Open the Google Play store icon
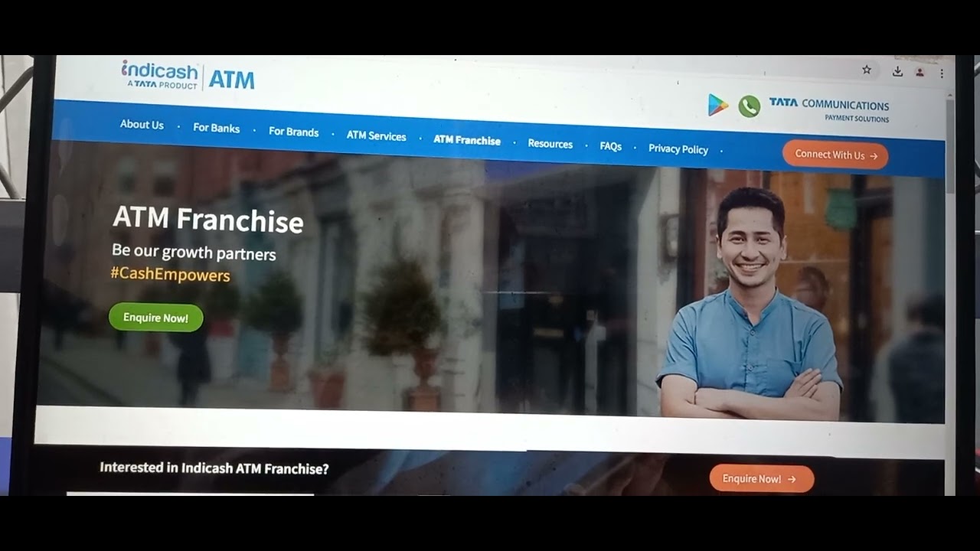The image size is (980, 551). pyautogui.click(x=717, y=105)
